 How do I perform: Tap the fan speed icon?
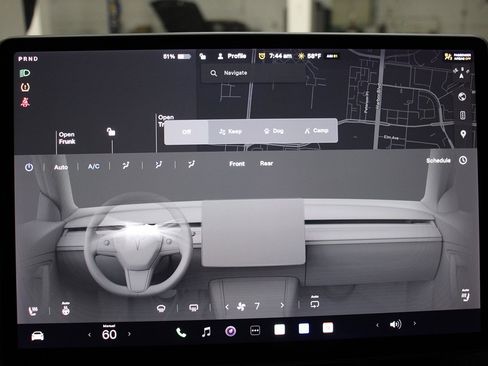pyautogui.click(x=241, y=306)
